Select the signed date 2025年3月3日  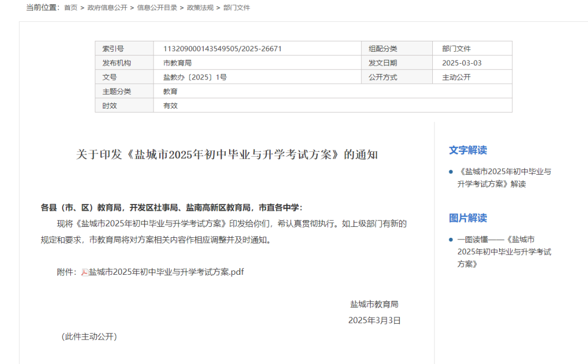(x=374, y=320)
